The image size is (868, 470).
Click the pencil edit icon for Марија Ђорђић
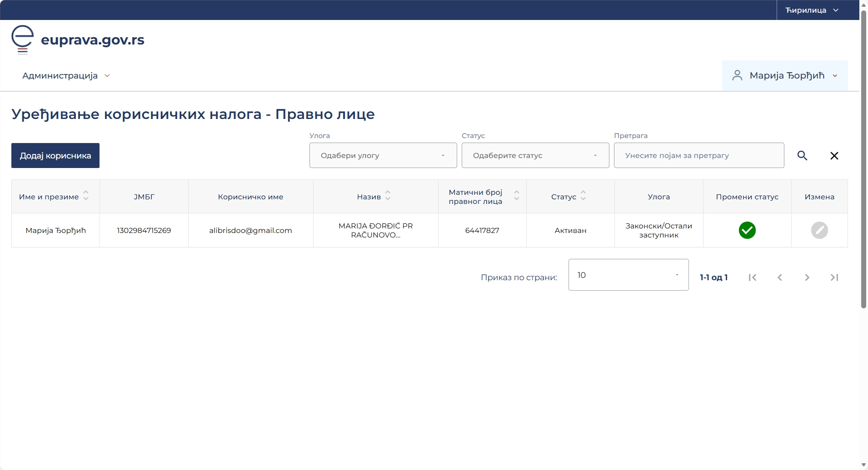[x=819, y=230]
